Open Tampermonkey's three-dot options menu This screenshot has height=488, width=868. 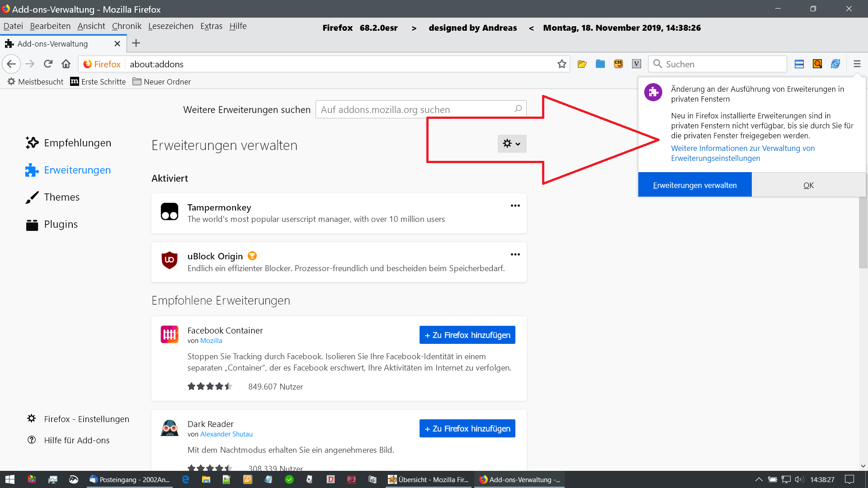point(515,206)
